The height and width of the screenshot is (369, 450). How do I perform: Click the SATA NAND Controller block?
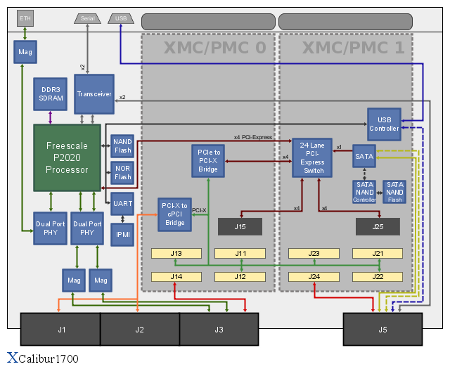click(364, 192)
